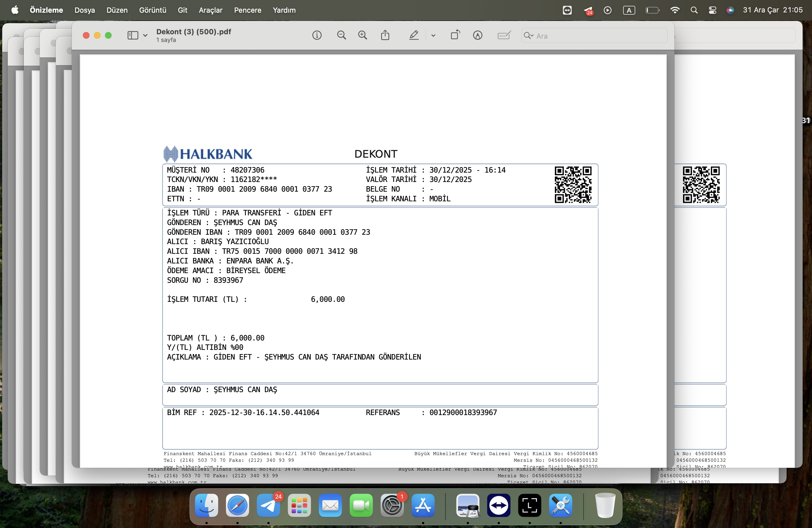Open the Apple menu
The height and width of the screenshot is (528, 812).
15,10
